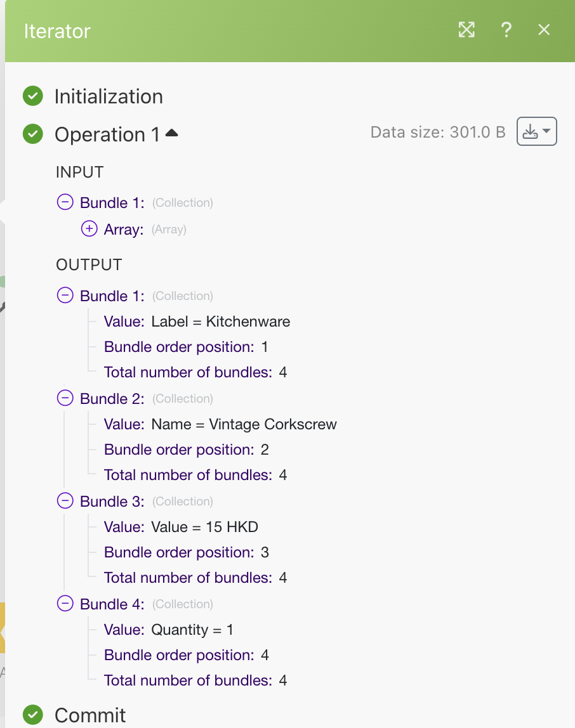The image size is (575, 728).
Task: Click the Name = Vintage Corkscrew value
Action: point(244,424)
